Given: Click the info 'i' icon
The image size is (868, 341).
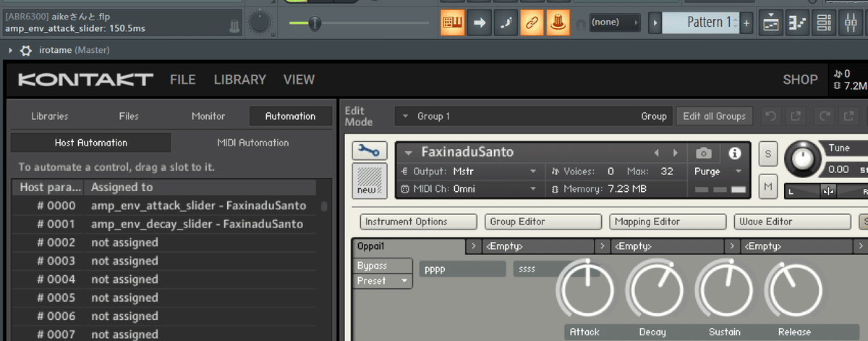Looking at the screenshot, I should point(735,153).
